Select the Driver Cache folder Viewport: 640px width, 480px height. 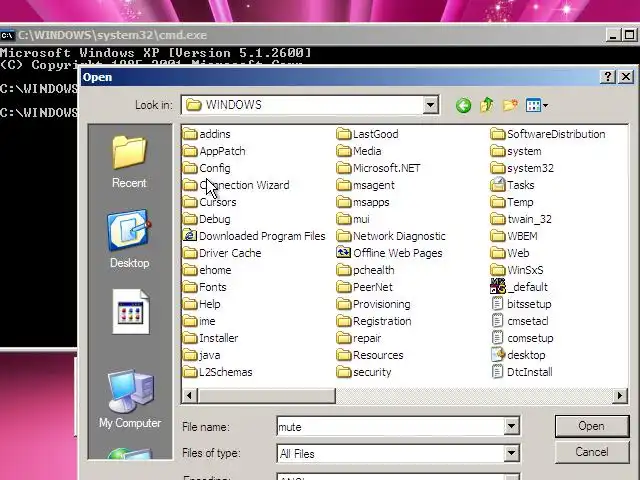point(222,253)
